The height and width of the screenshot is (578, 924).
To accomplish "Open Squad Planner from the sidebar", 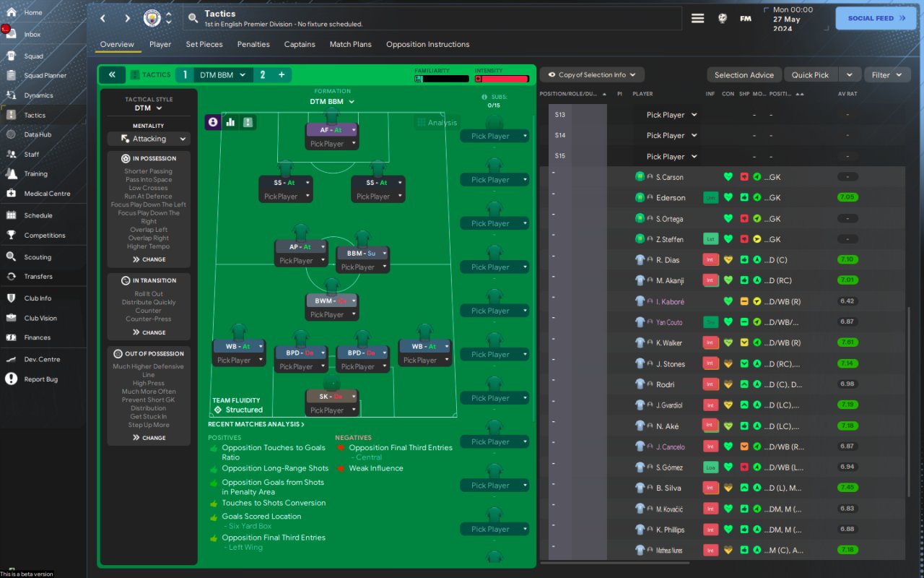I will 45,75.
